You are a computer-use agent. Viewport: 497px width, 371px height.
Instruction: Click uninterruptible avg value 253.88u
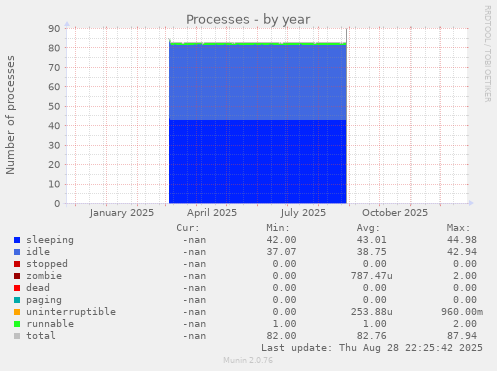[372, 312]
